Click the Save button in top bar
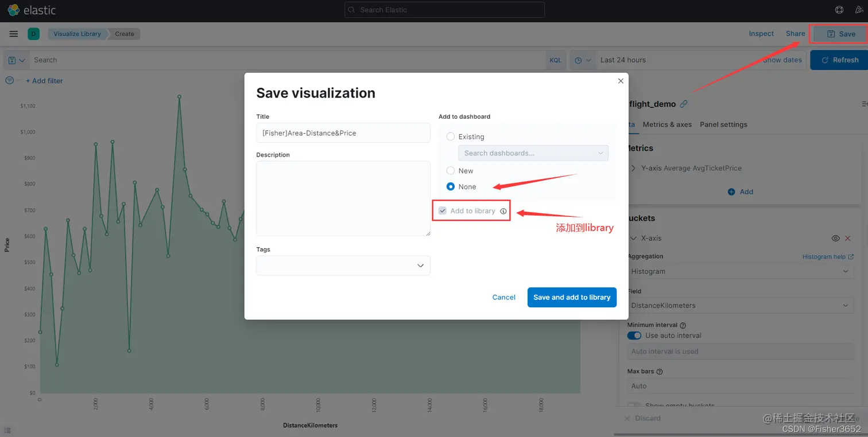The height and width of the screenshot is (437, 868). [x=841, y=34]
